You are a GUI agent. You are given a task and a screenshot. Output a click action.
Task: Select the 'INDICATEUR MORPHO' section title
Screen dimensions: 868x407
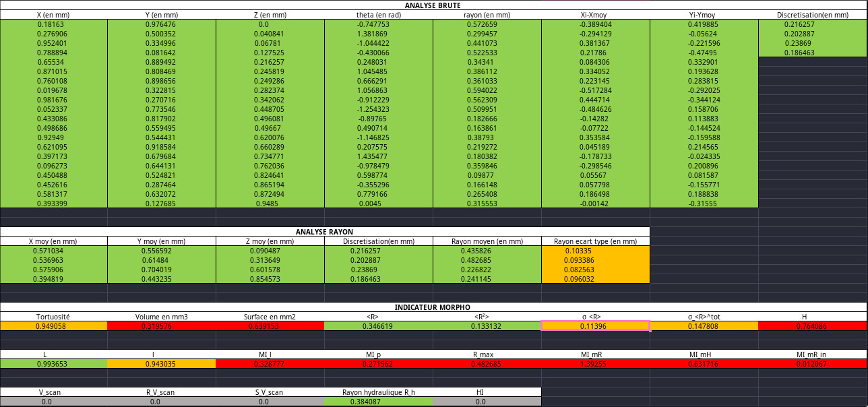tap(433, 307)
